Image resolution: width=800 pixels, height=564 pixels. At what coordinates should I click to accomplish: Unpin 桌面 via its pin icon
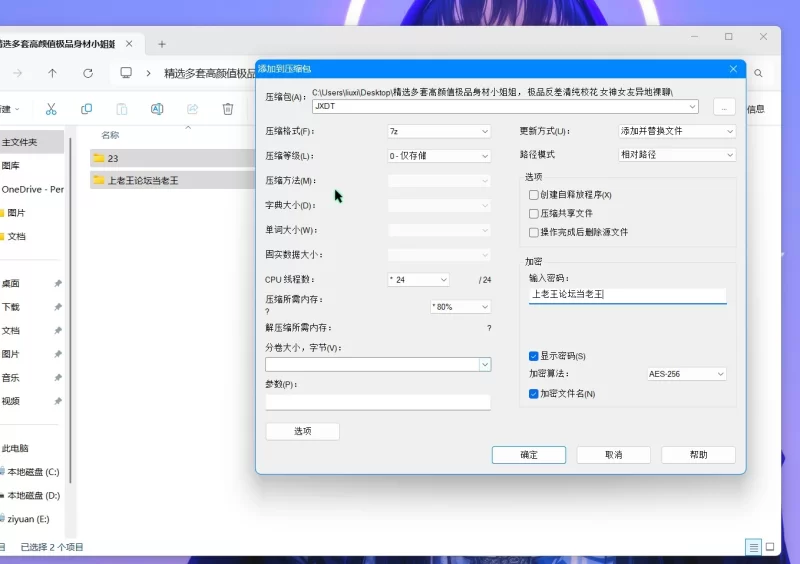click(58, 283)
